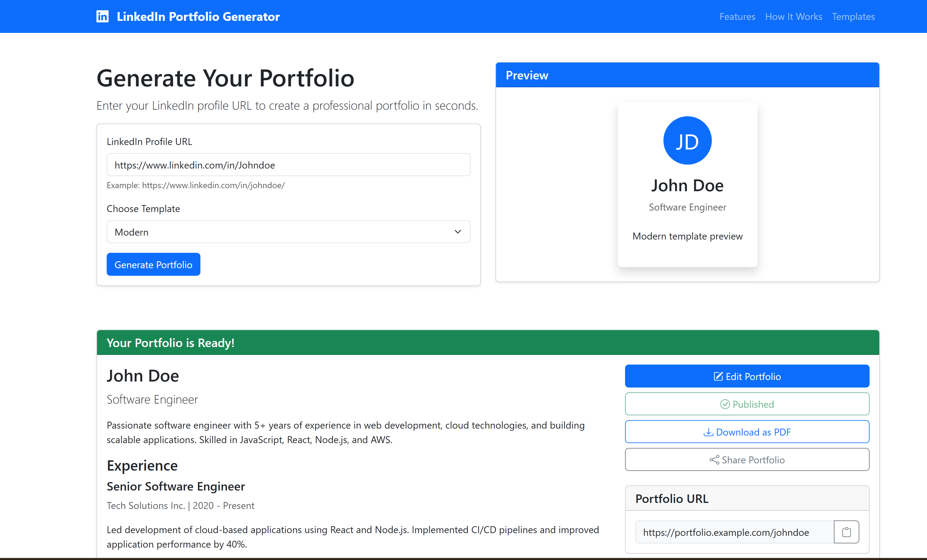Click the JD avatar circle in preview
This screenshot has width=927, height=560.
pos(687,141)
